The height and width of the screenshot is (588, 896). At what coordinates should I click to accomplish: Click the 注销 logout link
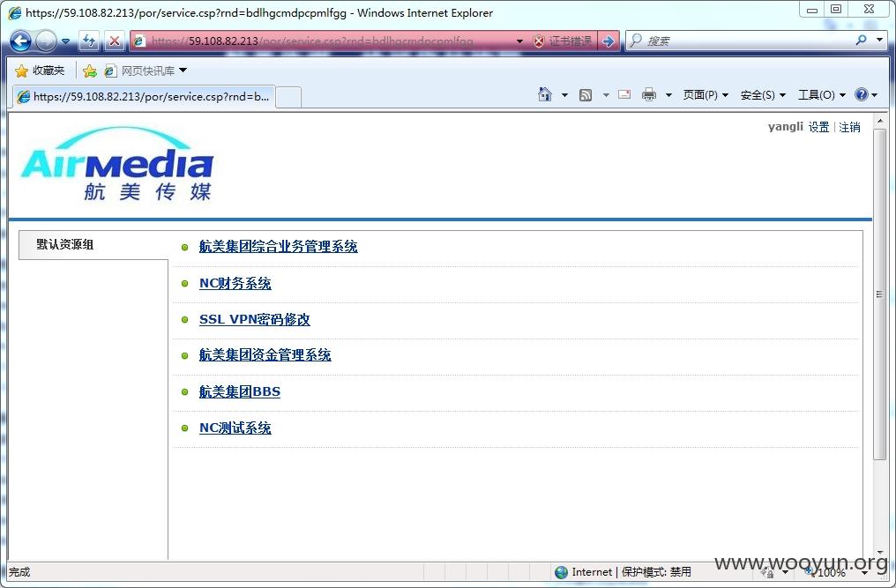849,127
